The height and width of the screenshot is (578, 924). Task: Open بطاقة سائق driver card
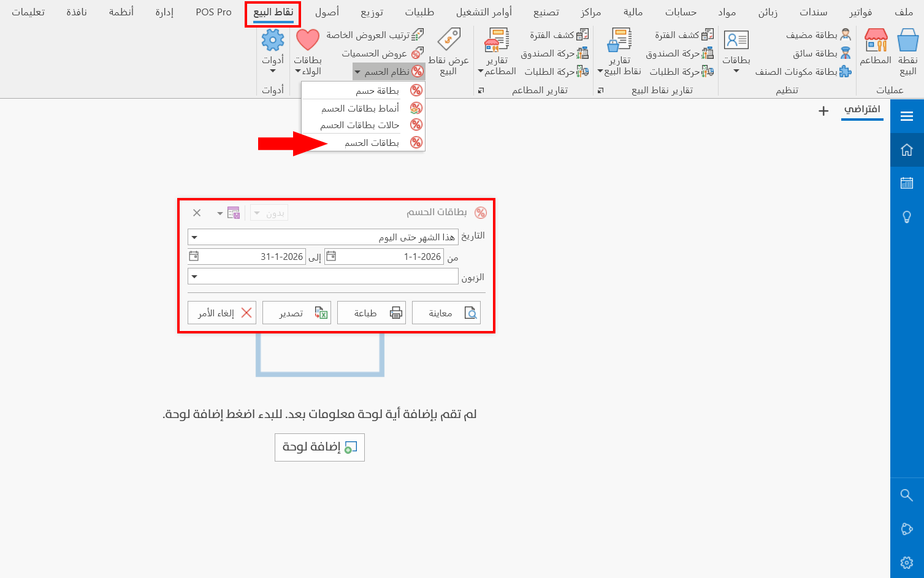coord(822,53)
